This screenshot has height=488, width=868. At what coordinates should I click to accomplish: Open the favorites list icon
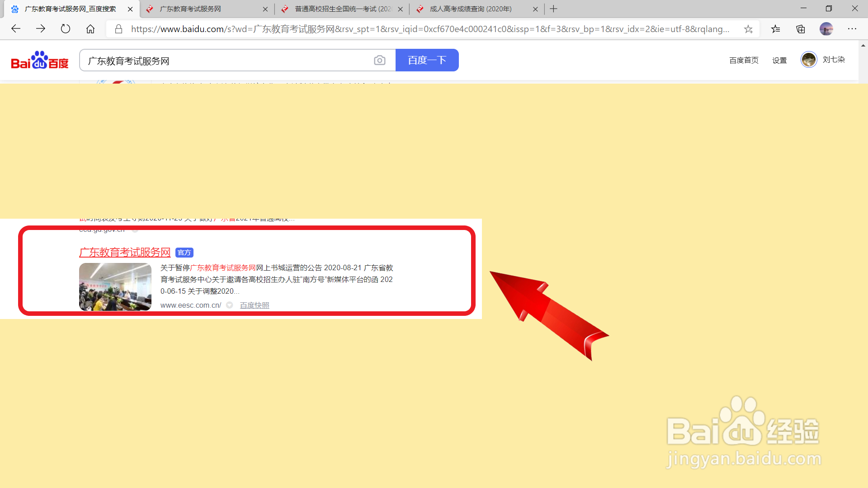pyautogui.click(x=776, y=29)
